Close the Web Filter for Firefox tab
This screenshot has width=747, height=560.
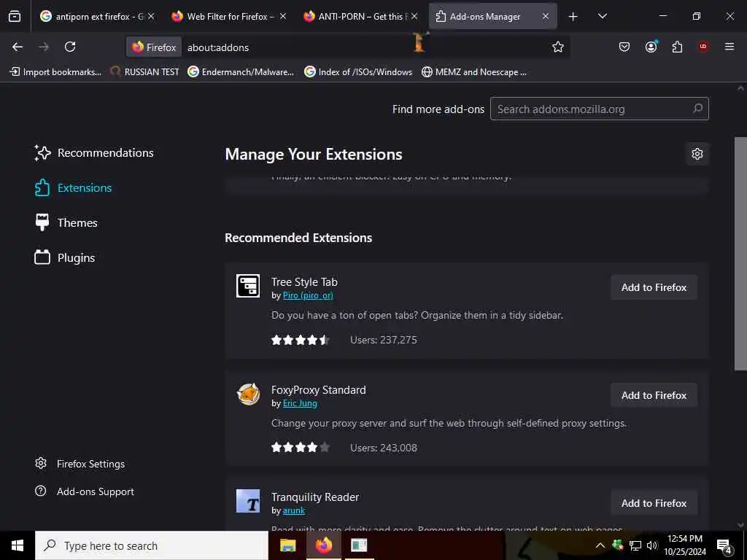(x=282, y=16)
